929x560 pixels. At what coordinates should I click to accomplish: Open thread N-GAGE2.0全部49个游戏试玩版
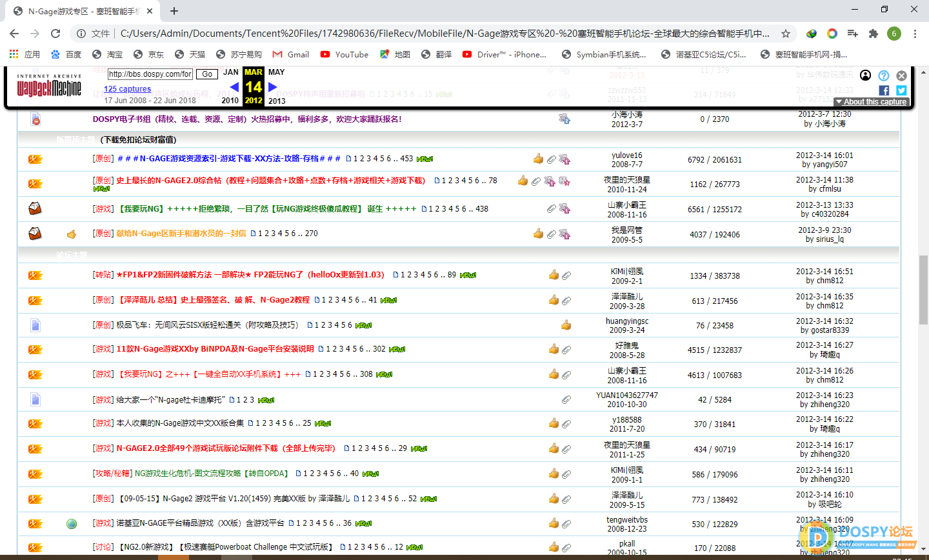pos(226,448)
